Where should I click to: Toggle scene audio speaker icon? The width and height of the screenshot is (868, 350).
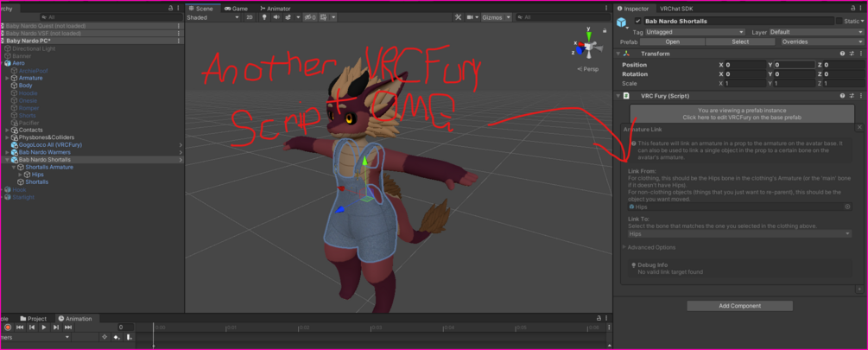click(276, 18)
